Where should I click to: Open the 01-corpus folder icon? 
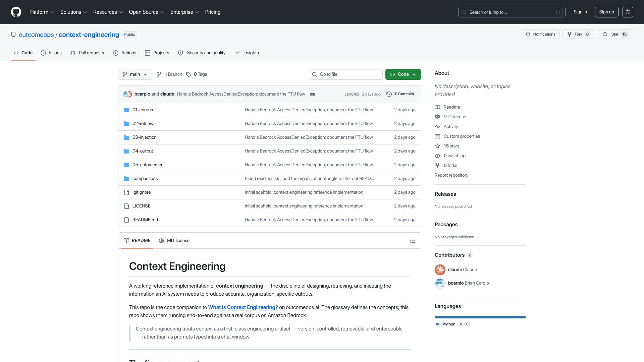point(126,110)
